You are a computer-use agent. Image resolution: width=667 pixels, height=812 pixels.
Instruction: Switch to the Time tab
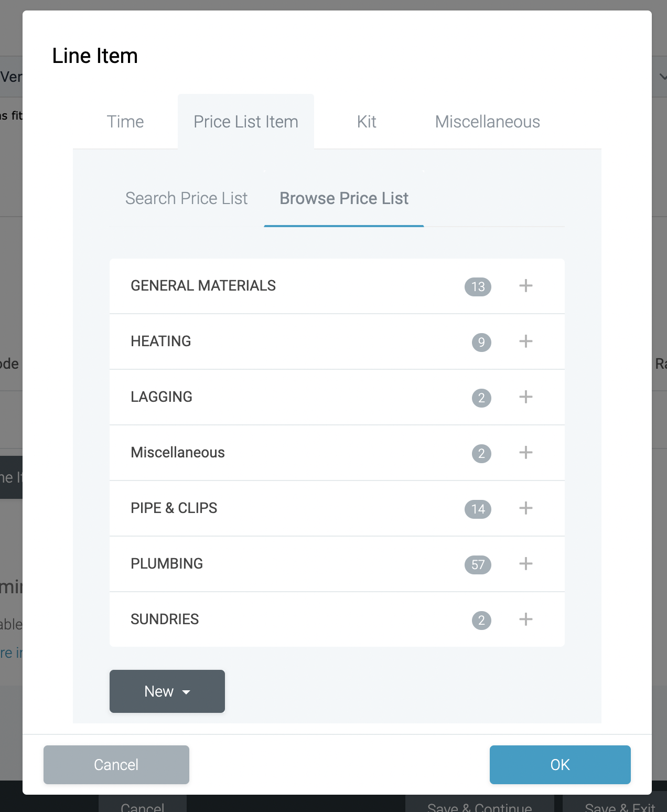pyautogui.click(x=125, y=122)
